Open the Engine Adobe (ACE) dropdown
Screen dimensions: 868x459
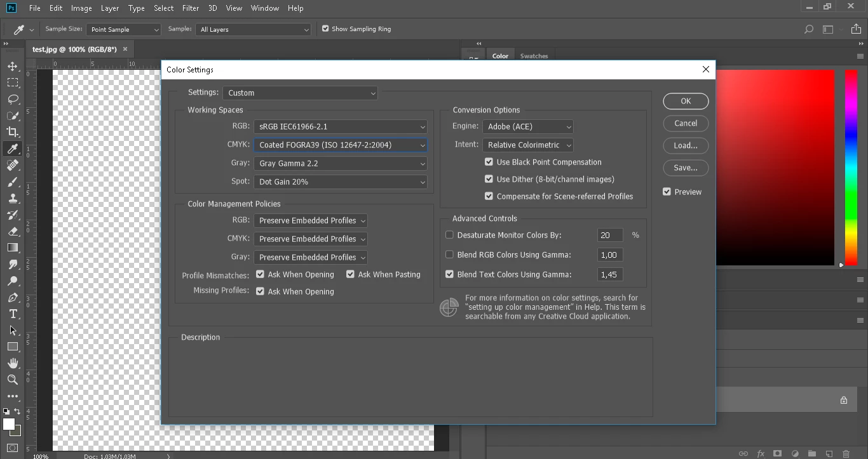528,126
